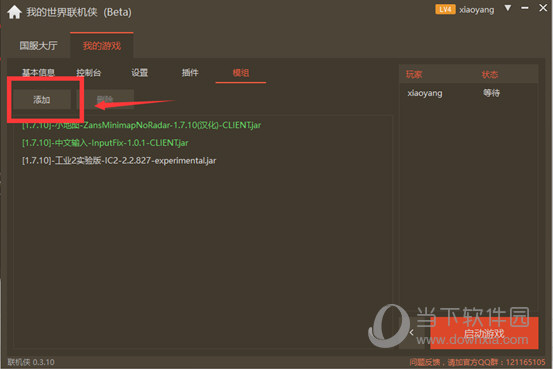Image resolution: width=553 pixels, height=369 pixels.
Task: Click the 状态 column header
Action: (x=490, y=74)
